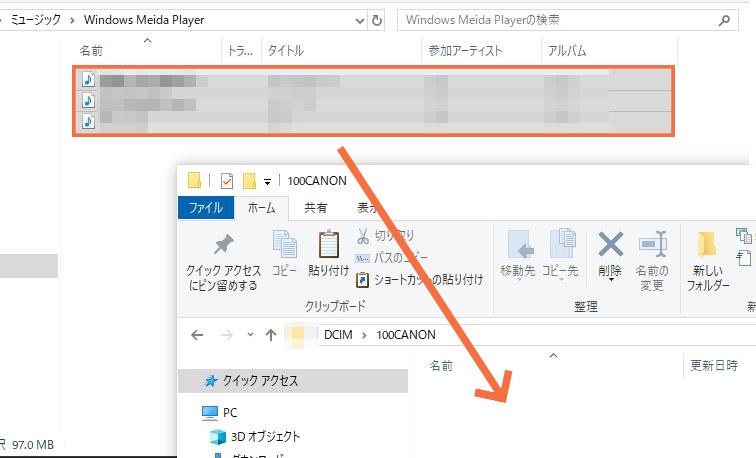Image resolution: width=756 pixels, height=458 pixels.
Task: Click コピー icon in ribbon
Action: pyautogui.click(x=284, y=243)
